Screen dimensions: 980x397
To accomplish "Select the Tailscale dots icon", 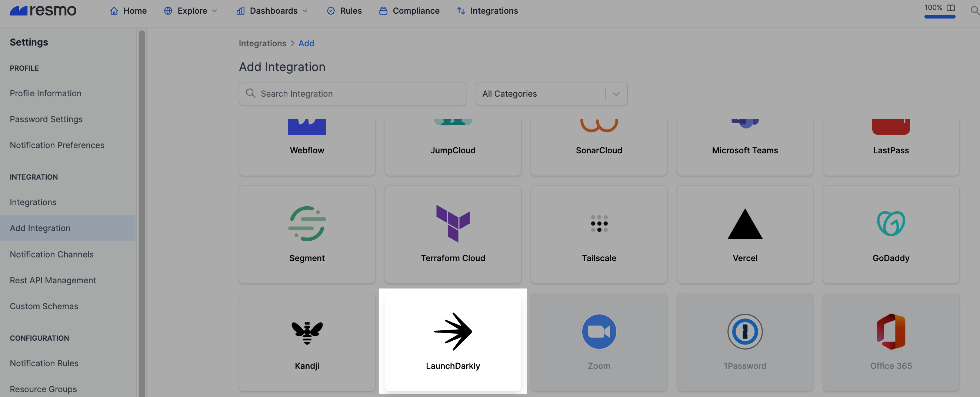I will pos(599,223).
